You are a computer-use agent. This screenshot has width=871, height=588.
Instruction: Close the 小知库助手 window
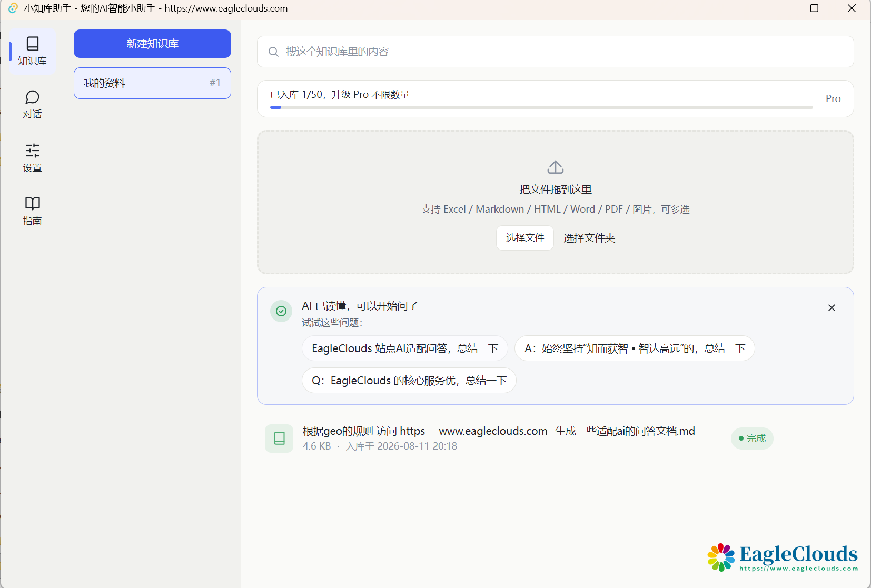852,8
